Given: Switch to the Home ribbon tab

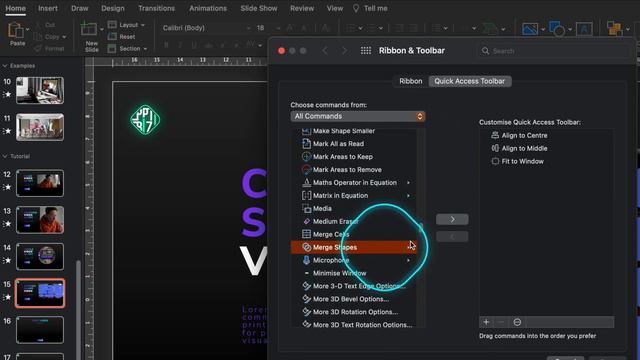Looking at the screenshot, I should (16, 8).
